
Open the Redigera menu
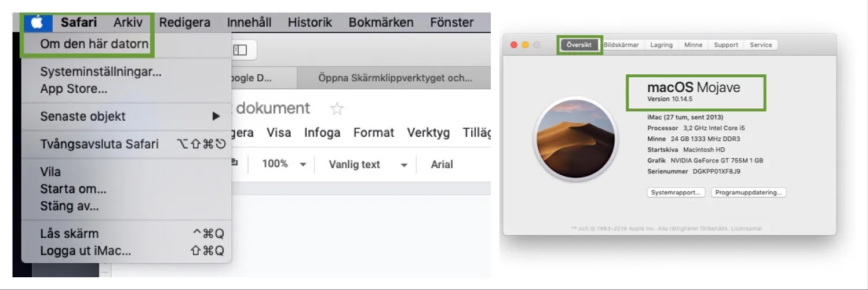[185, 23]
